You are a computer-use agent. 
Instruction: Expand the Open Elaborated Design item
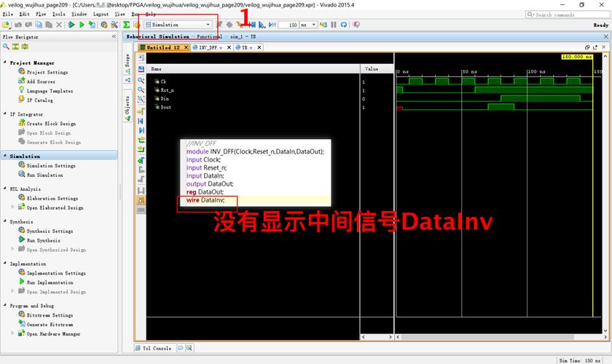[x=12, y=207]
